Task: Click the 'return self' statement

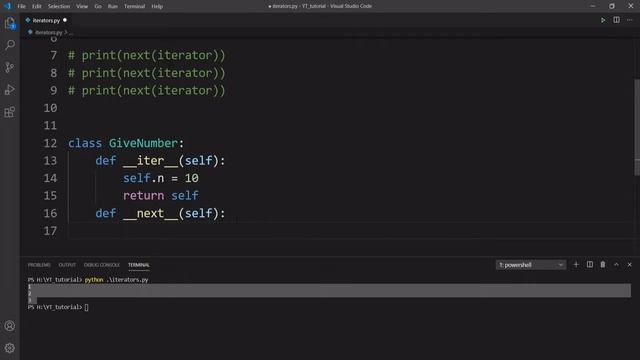Action: [x=161, y=196]
